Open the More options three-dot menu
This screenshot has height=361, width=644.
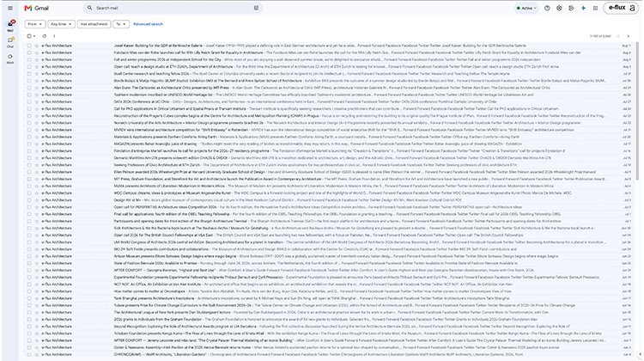[54, 36]
